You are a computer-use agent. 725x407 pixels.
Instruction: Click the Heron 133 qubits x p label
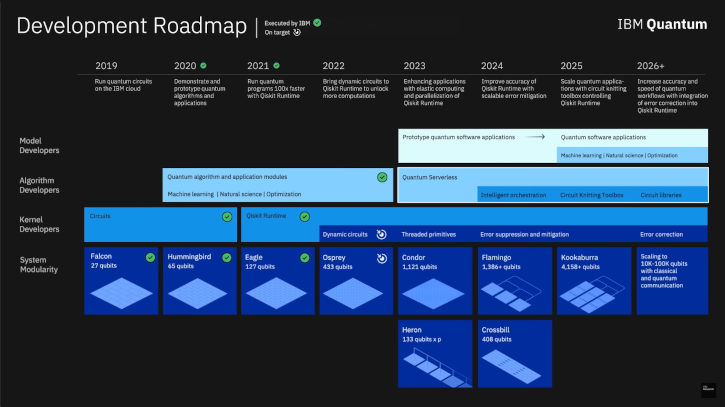point(422,334)
